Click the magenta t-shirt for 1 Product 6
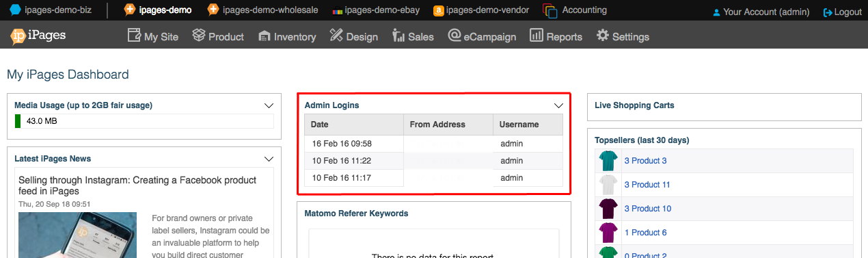 608,233
